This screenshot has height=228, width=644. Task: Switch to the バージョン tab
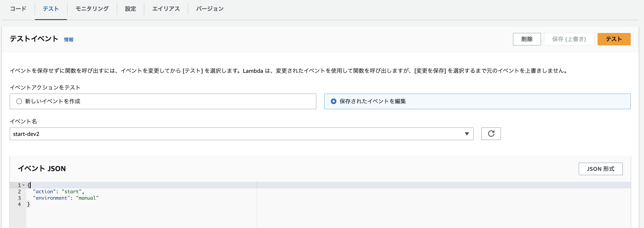coord(209,8)
